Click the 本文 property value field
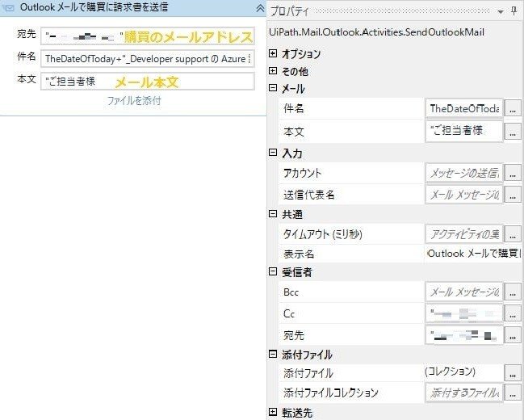This screenshot has width=524, height=420. tap(464, 131)
